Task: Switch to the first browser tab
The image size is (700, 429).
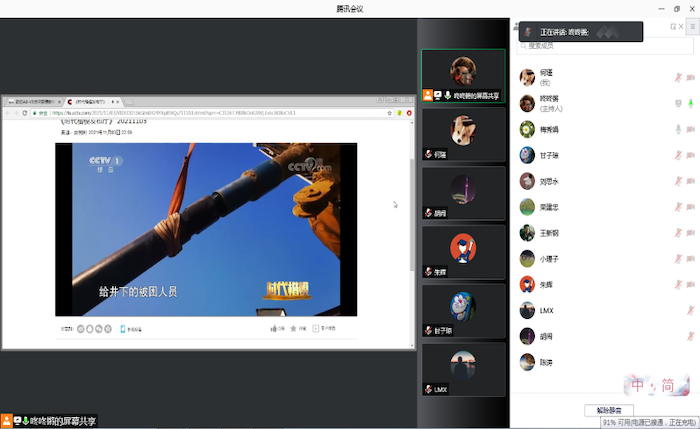Action: [x=33, y=102]
